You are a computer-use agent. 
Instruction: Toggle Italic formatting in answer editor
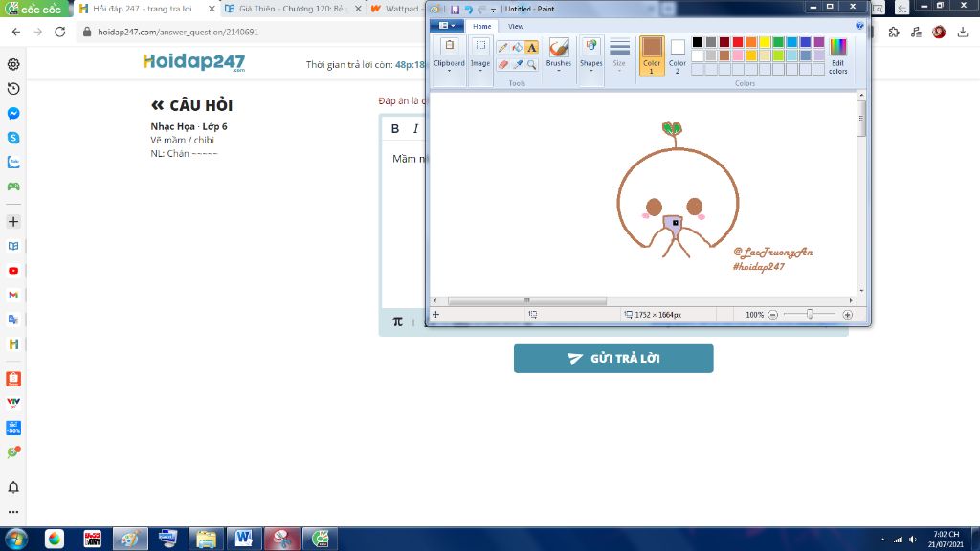415,129
